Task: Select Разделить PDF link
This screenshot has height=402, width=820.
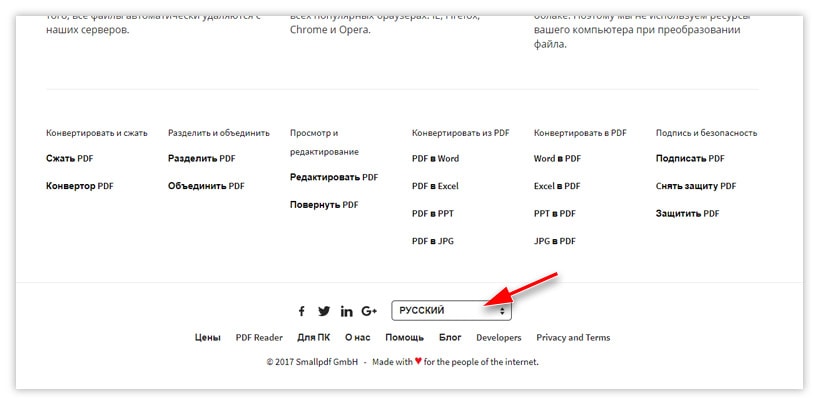Action: pos(202,158)
